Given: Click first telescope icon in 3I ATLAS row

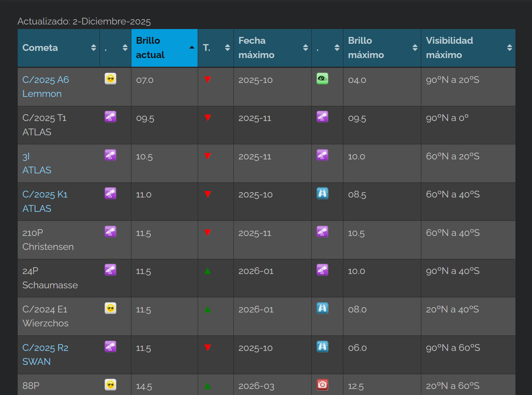Looking at the screenshot, I should (110, 155).
